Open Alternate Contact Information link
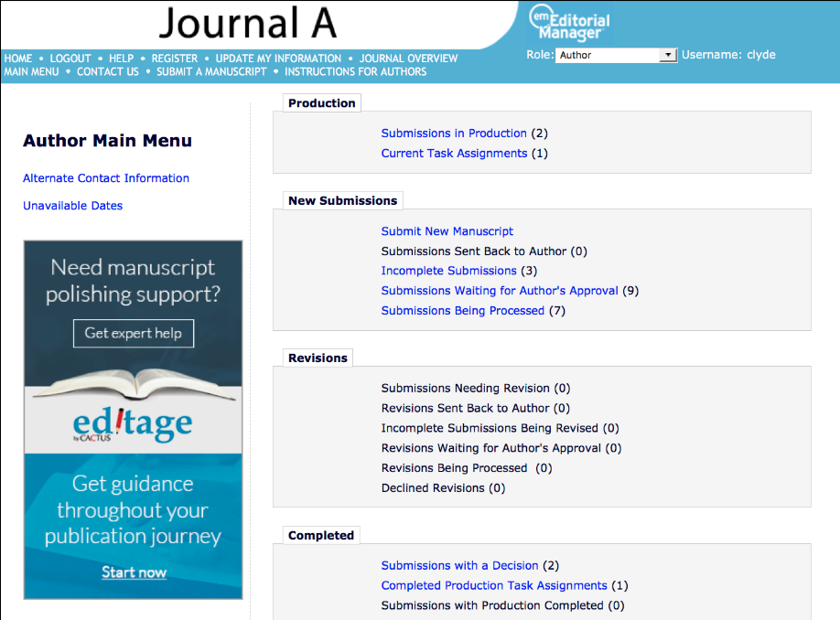The height and width of the screenshot is (620, 840). 106,178
